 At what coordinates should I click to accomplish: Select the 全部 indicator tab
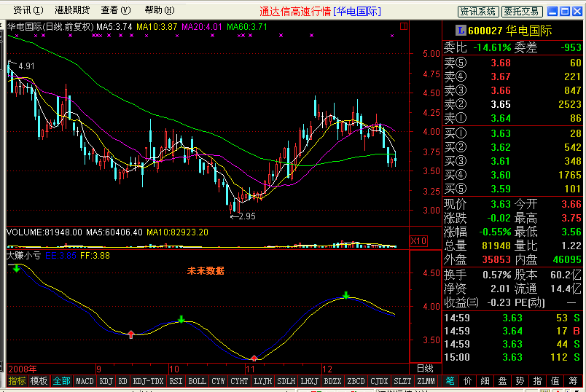(x=62, y=381)
